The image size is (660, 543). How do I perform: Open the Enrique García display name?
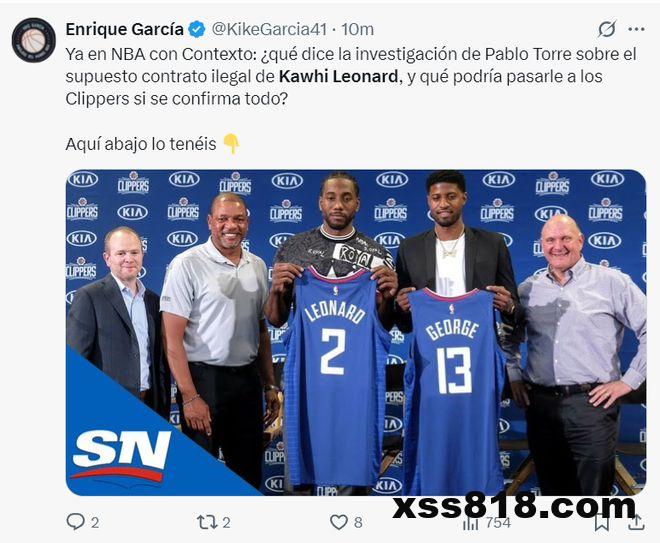(x=125, y=29)
